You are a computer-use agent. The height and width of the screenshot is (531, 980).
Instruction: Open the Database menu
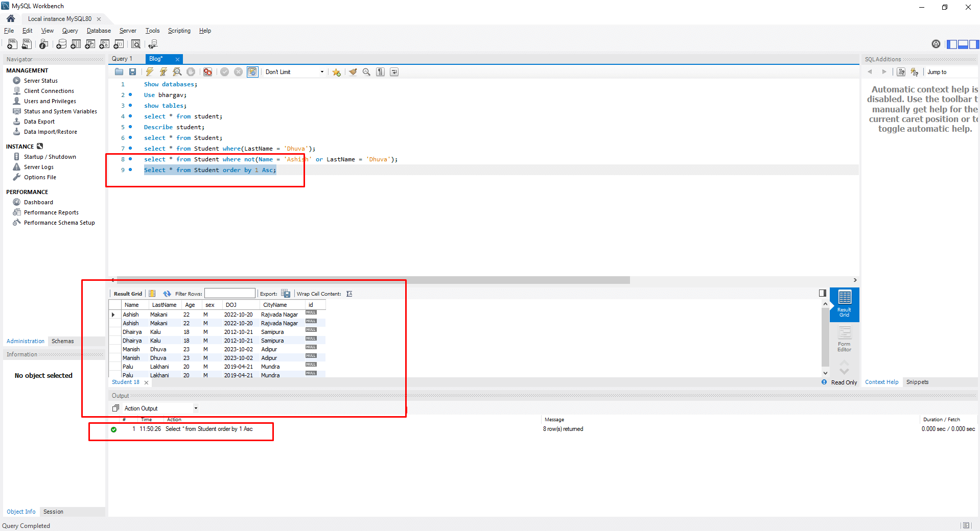coord(99,31)
